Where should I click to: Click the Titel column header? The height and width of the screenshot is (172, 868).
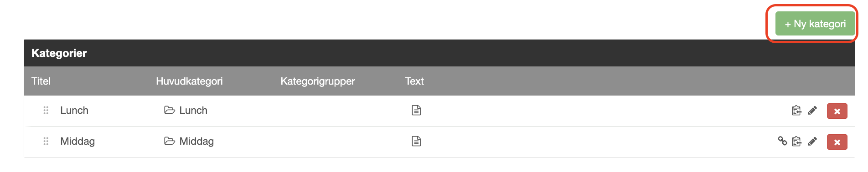41,81
